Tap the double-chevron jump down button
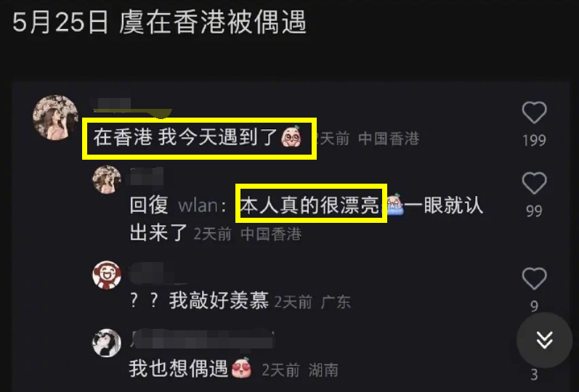Screen dimensions: 579x392 pos(544,340)
